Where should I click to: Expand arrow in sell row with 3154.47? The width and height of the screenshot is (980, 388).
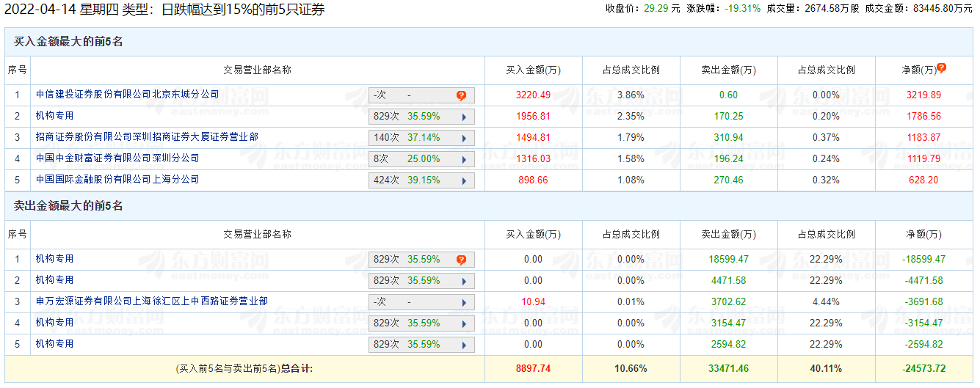click(x=464, y=323)
